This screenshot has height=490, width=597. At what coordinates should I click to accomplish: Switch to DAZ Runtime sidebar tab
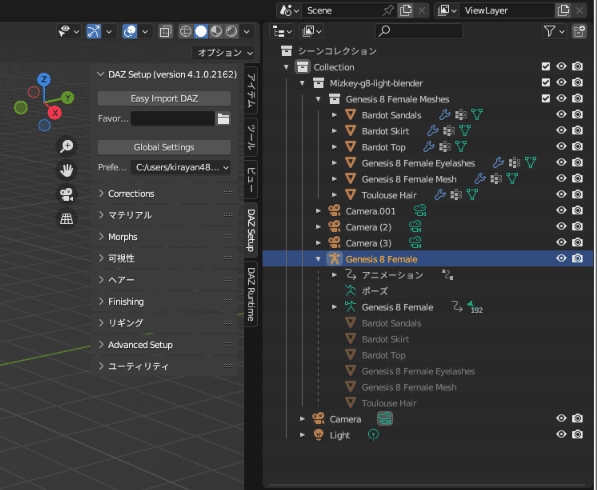coord(251,294)
